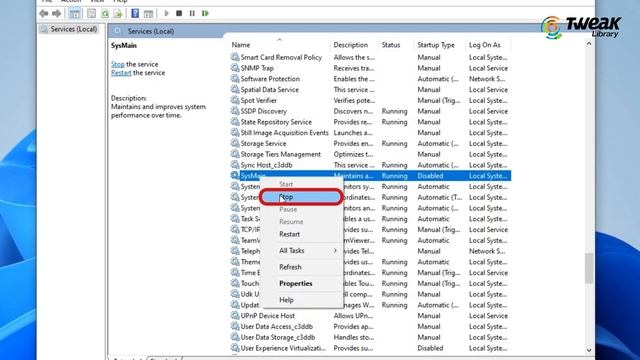Screen dimensions: 640x360
Task: Select the Storage Service row
Action: [x=370, y=143]
